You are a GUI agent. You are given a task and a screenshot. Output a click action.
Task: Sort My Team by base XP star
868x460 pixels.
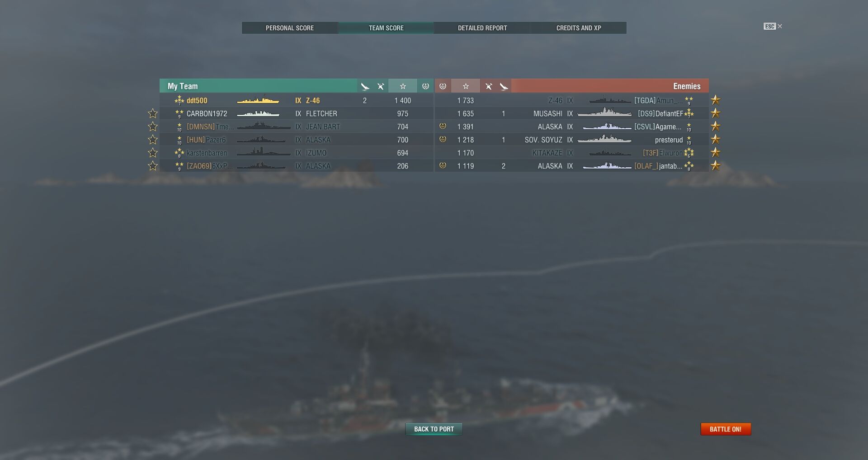click(x=403, y=86)
